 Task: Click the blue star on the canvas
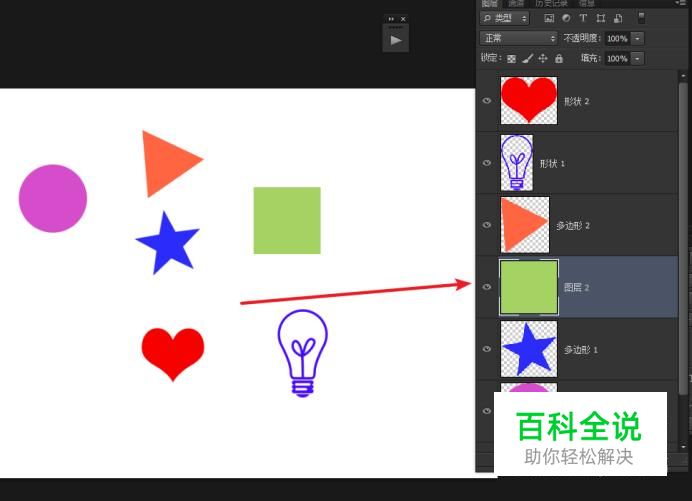167,244
